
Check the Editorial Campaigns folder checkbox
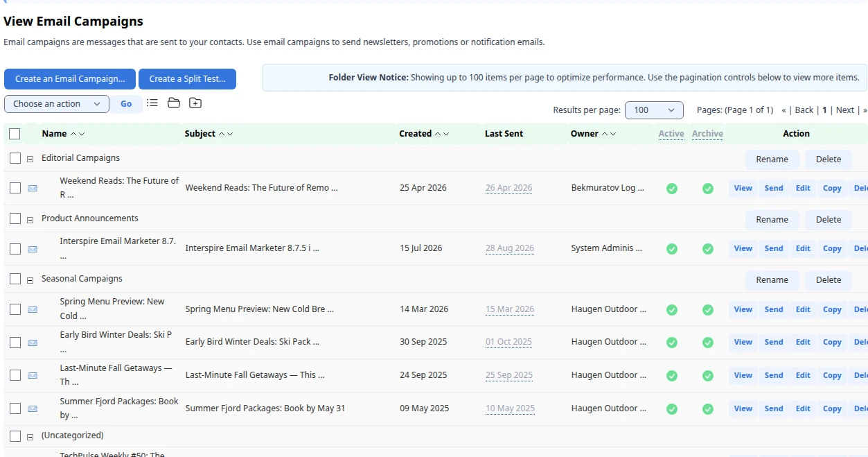[15, 158]
